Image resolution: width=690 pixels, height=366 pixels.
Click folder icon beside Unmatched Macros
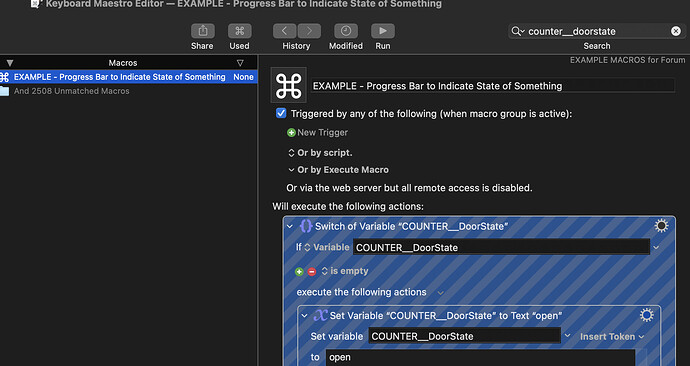[4, 91]
